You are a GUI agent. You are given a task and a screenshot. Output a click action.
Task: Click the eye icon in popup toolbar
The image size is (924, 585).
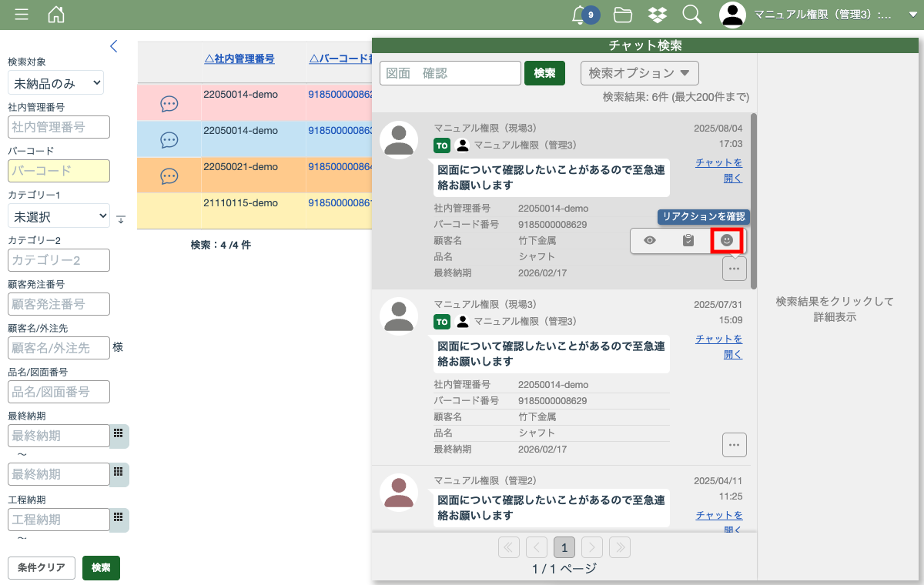pos(650,240)
